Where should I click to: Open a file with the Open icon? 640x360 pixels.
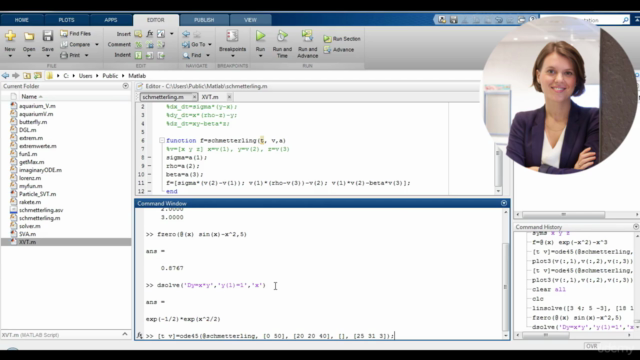[29, 36]
